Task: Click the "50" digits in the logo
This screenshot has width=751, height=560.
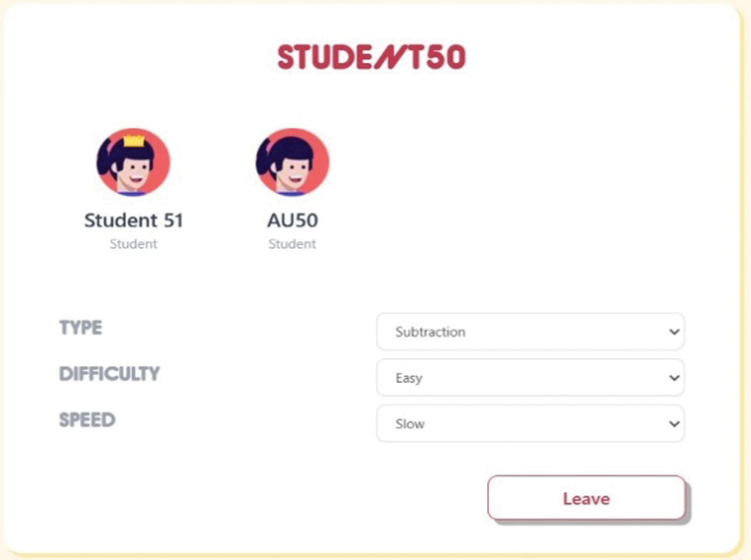Action: click(445, 57)
